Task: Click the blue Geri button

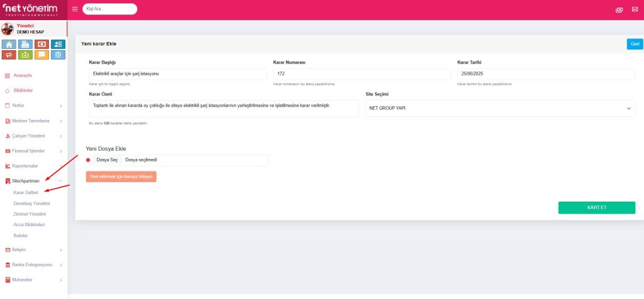Action: pyautogui.click(x=635, y=44)
